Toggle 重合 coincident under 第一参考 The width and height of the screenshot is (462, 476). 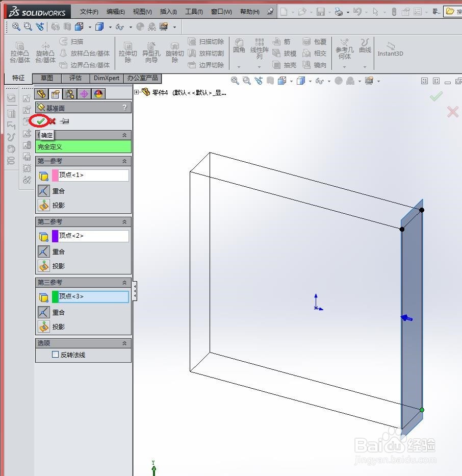coord(44,191)
